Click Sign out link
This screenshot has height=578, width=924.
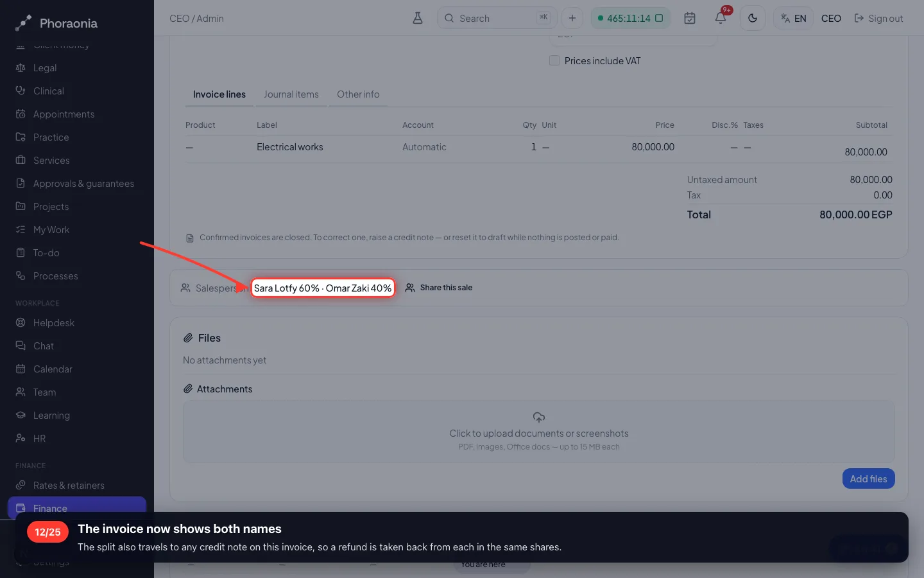(878, 18)
